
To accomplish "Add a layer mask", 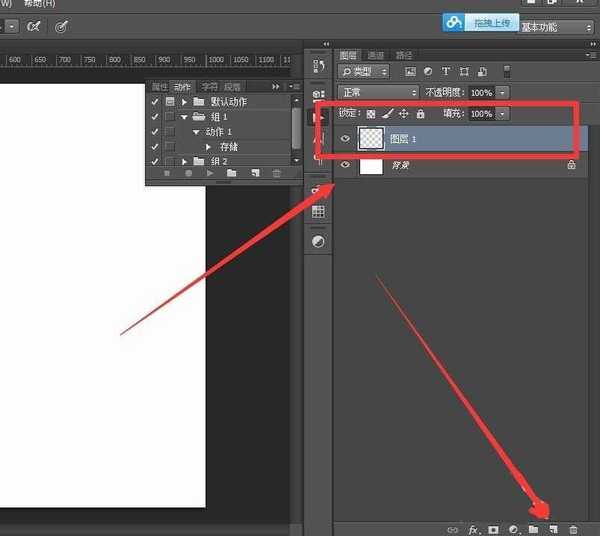I will pyautogui.click(x=493, y=528).
